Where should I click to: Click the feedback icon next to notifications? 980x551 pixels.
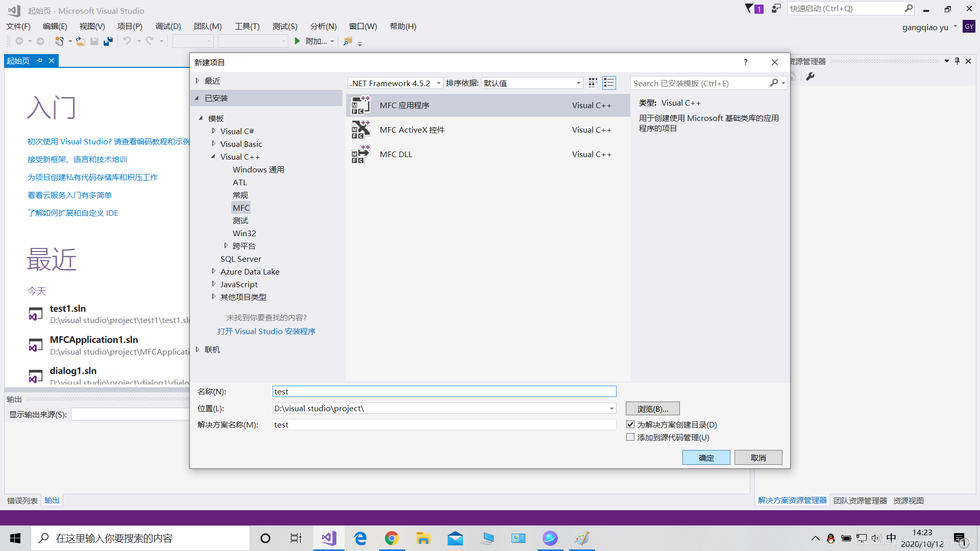click(x=776, y=8)
